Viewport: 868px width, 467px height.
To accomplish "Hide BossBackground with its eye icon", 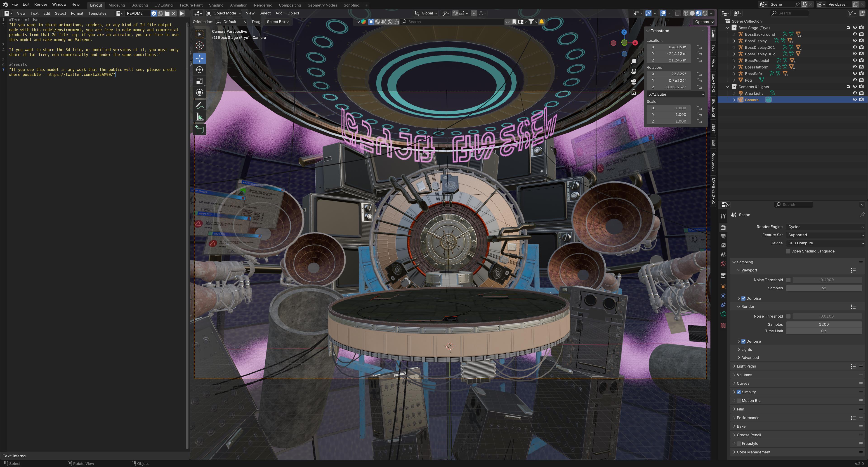I will tap(854, 34).
